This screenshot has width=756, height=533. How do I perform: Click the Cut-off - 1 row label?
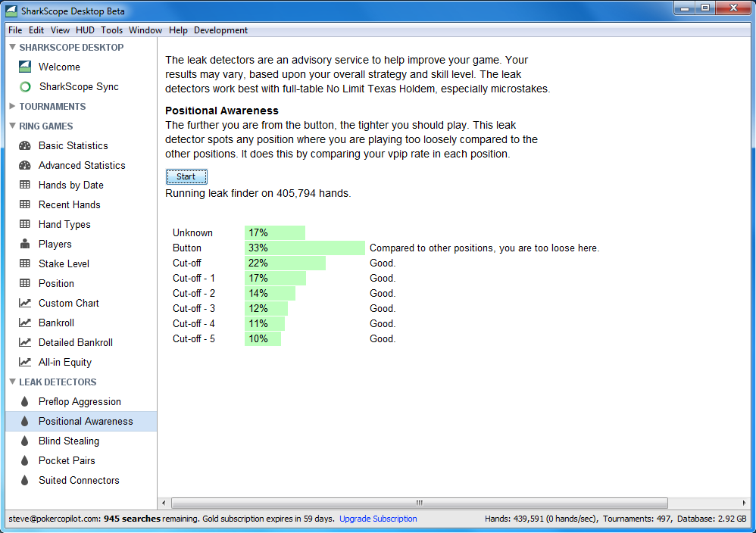(194, 278)
